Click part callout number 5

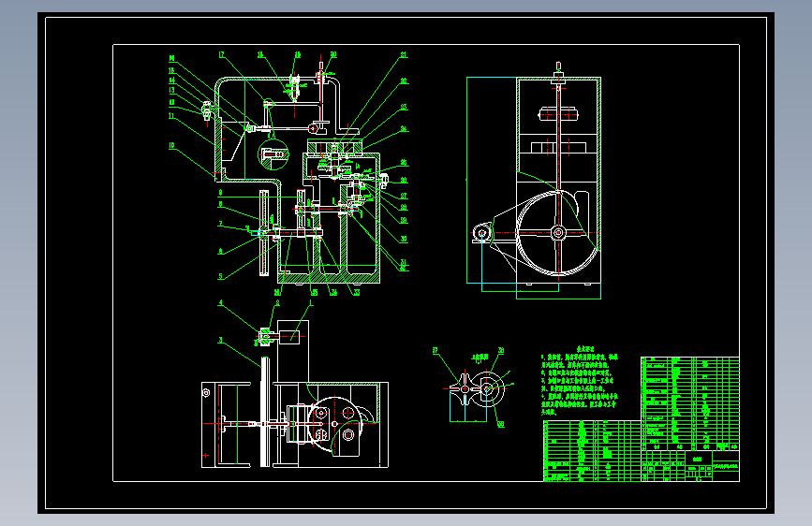pos(221,276)
